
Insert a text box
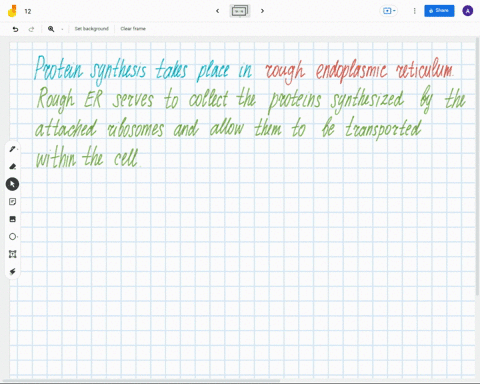12,254
